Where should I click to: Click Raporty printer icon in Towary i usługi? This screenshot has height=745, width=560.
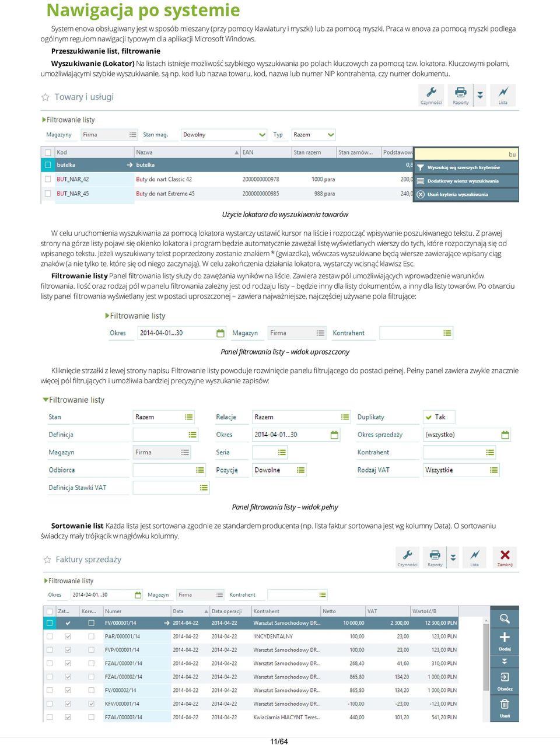coord(461,95)
